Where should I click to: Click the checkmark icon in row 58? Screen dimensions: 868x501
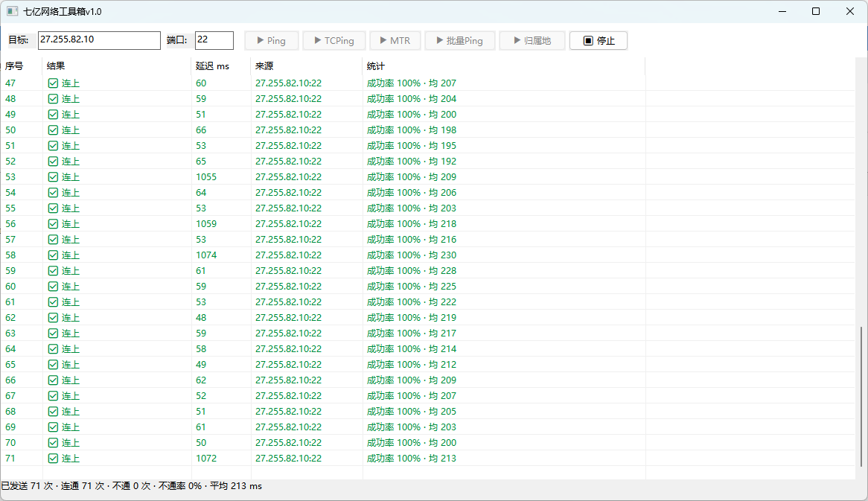point(53,255)
